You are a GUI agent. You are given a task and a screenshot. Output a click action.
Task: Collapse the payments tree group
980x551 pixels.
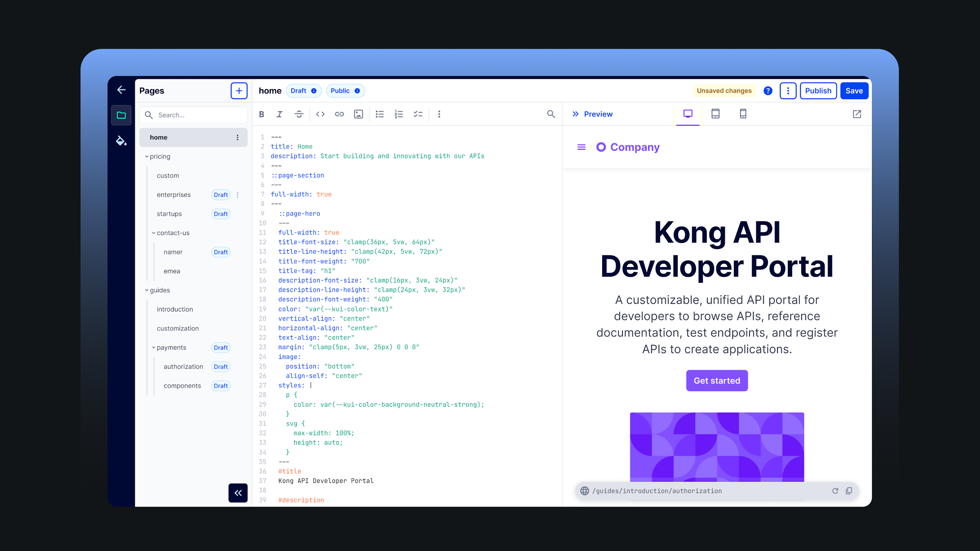point(154,348)
